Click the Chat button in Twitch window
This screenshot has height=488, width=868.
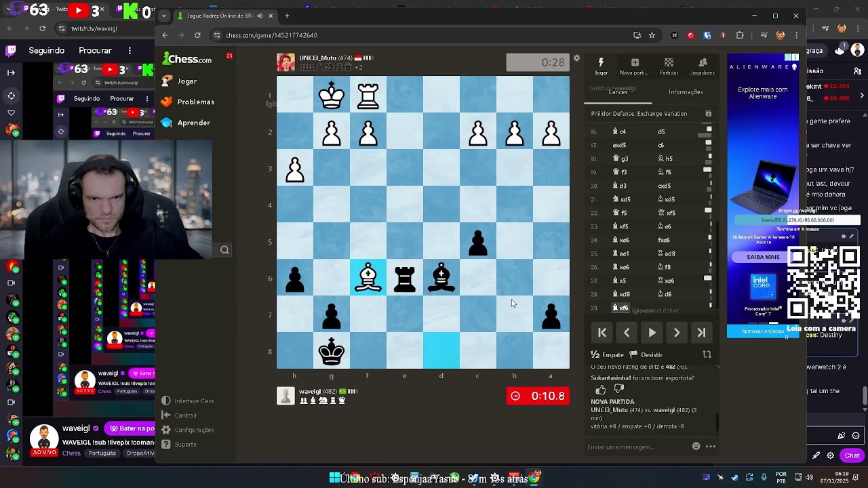tap(852, 455)
